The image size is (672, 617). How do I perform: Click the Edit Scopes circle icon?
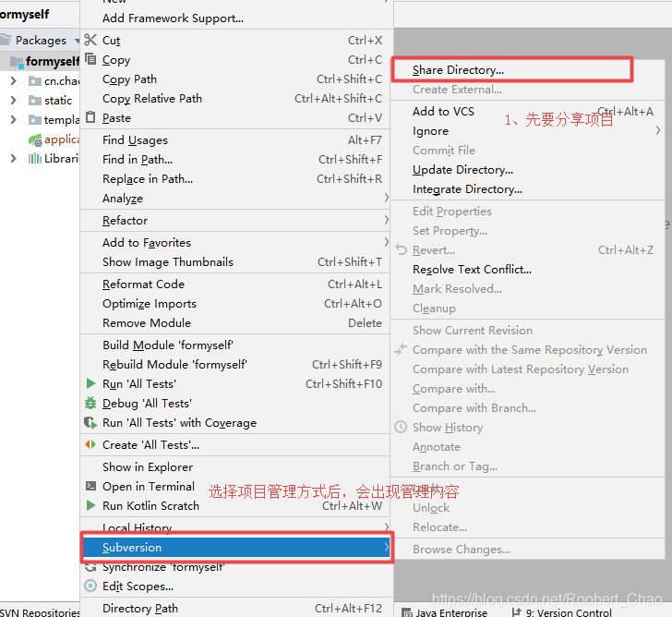(x=90, y=586)
